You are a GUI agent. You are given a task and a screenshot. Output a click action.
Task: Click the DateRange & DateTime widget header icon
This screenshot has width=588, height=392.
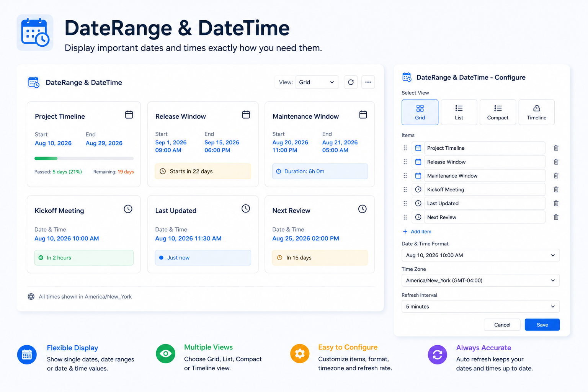pyautogui.click(x=34, y=82)
